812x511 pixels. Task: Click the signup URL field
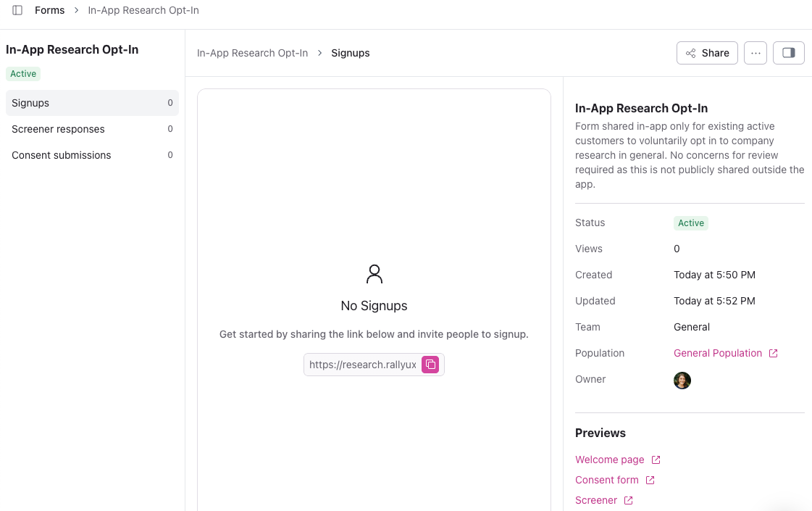pos(362,365)
